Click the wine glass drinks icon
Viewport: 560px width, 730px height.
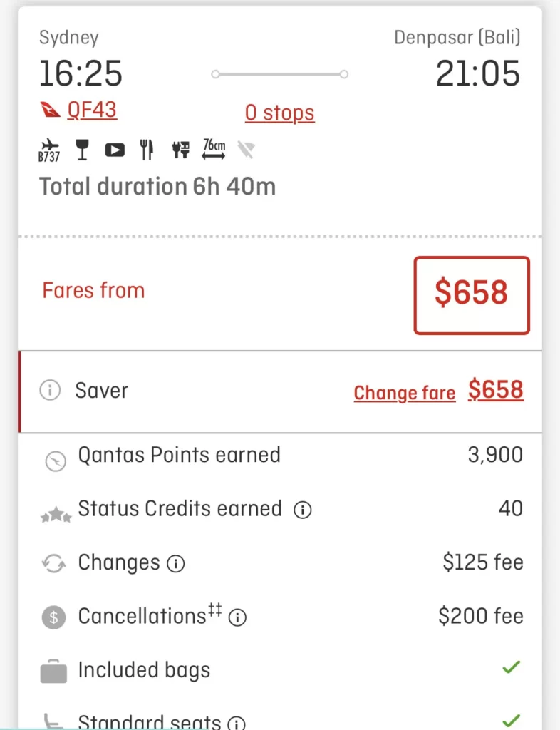pyautogui.click(x=83, y=150)
